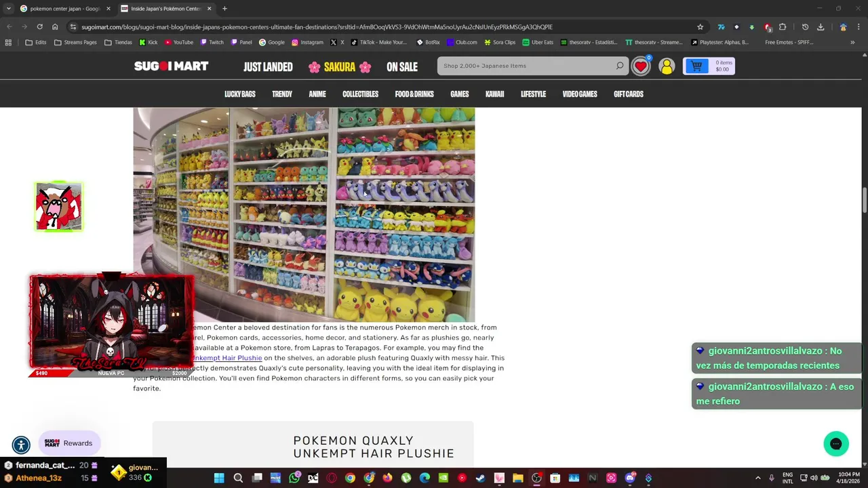Open the Edits bookmark folder

pos(36,42)
